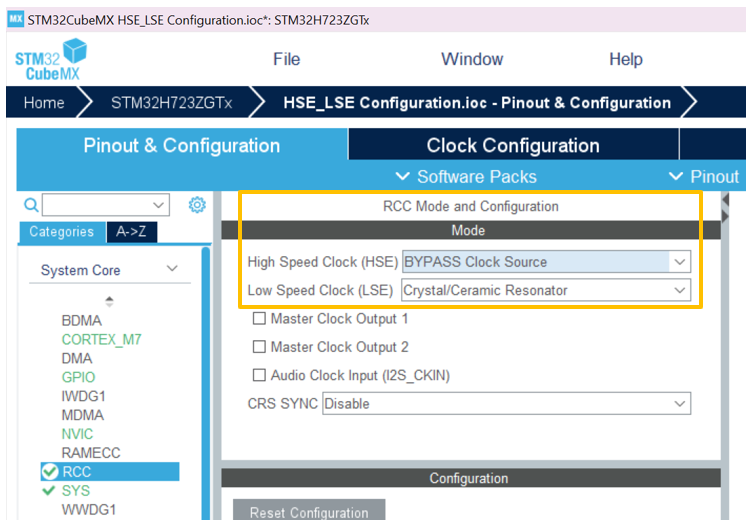The image size is (753, 531).
Task: Switch to the Clock Configuration tab
Action: tap(513, 145)
